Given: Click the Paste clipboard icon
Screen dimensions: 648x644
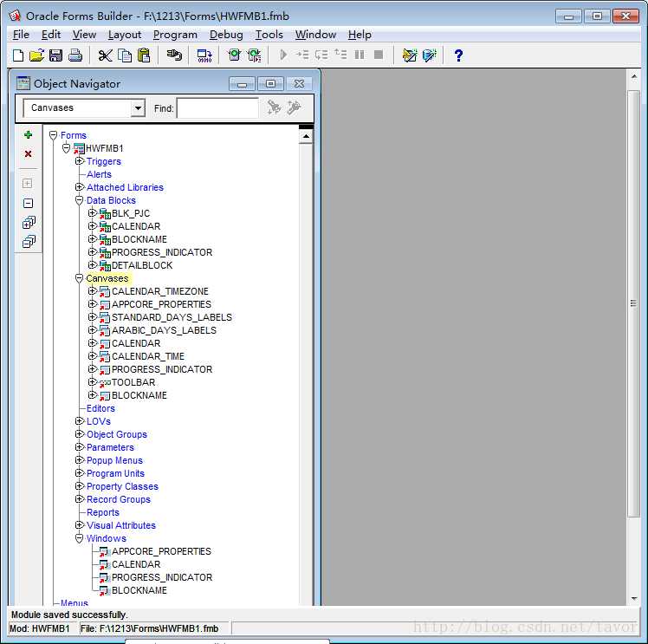Looking at the screenshot, I should point(144,55).
